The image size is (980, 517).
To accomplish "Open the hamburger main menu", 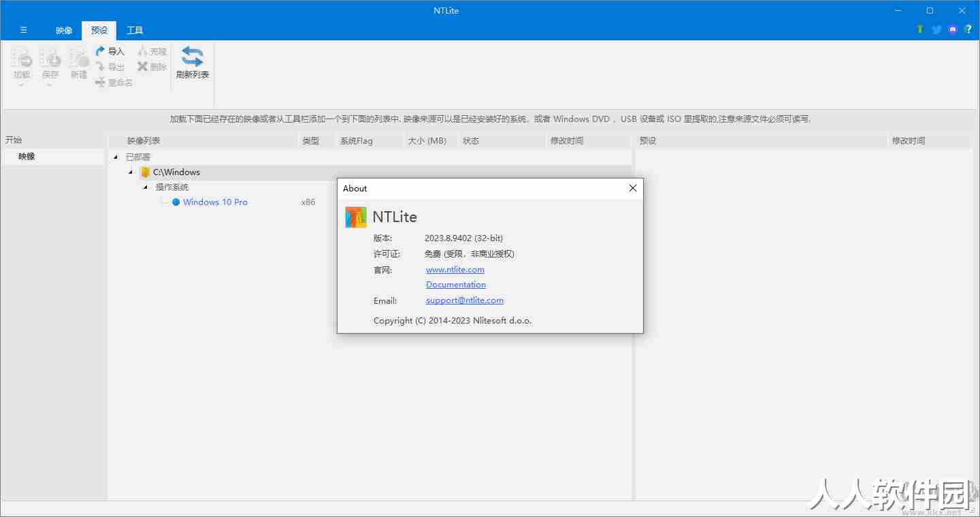I will 23,30.
